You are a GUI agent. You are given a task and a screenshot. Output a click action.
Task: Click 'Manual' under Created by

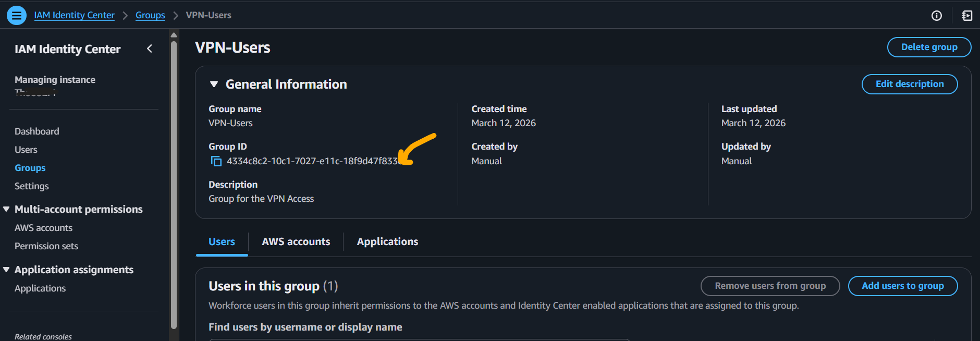click(486, 161)
